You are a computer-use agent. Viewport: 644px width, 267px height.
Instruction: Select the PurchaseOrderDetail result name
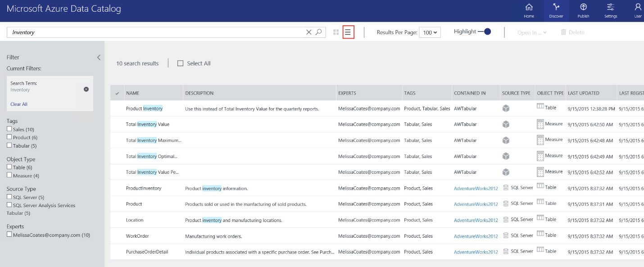tap(147, 252)
